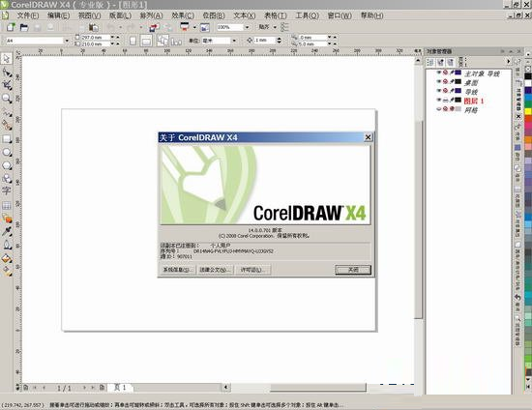The width and height of the screenshot is (532, 410).
Task: Open the 贴齐 snap-to dropdown
Action: 275,27
